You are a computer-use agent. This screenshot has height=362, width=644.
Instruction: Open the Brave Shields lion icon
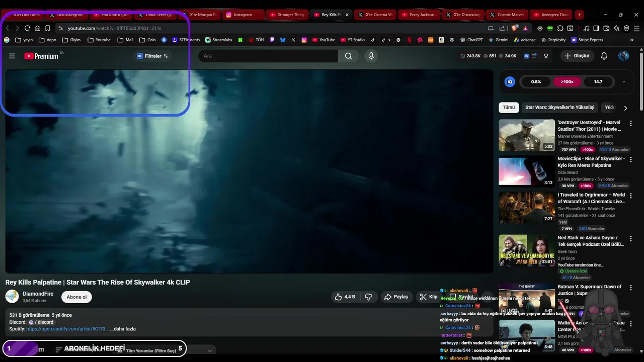pyautogui.click(x=514, y=28)
